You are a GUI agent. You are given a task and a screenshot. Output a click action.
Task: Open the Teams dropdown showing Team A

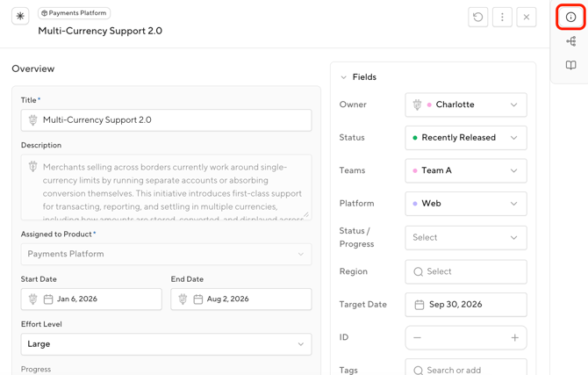pyautogui.click(x=466, y=170)
